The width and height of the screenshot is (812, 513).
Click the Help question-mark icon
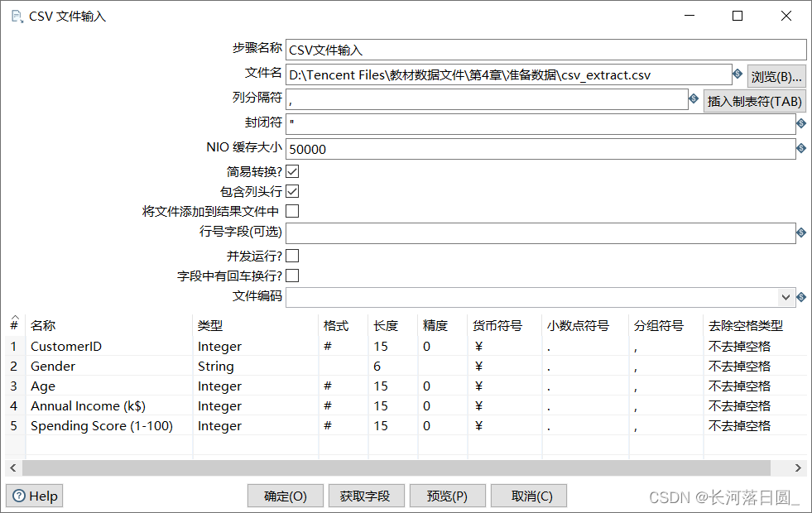(19, 496)
